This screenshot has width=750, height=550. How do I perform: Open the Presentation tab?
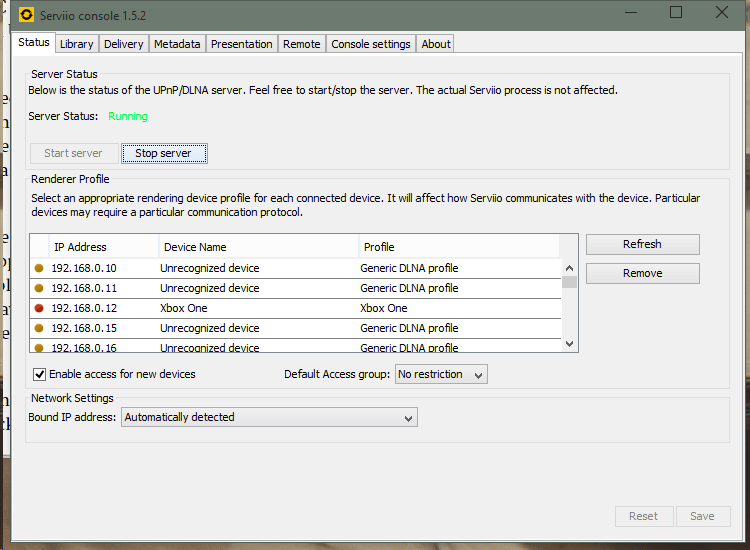pos(242,44)
